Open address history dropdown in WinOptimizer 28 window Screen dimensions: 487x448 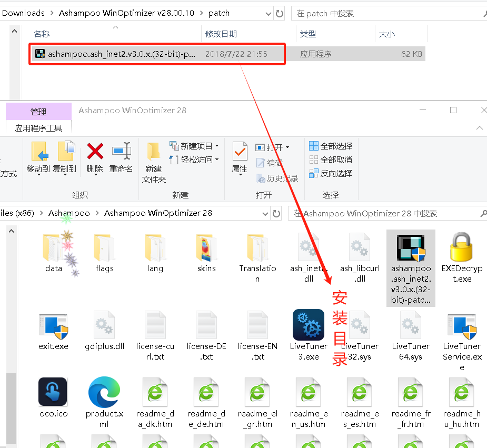265,214
